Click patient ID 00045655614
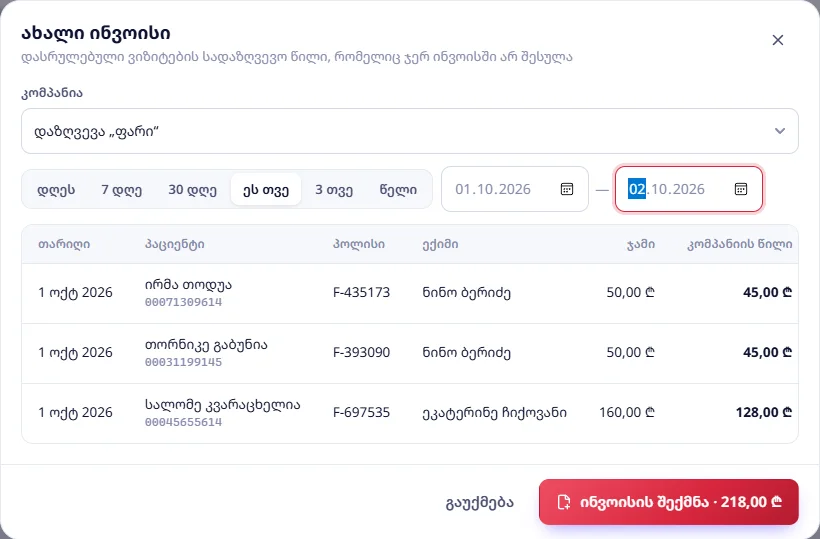The image size is (820, 539). [x=184, y=422]
